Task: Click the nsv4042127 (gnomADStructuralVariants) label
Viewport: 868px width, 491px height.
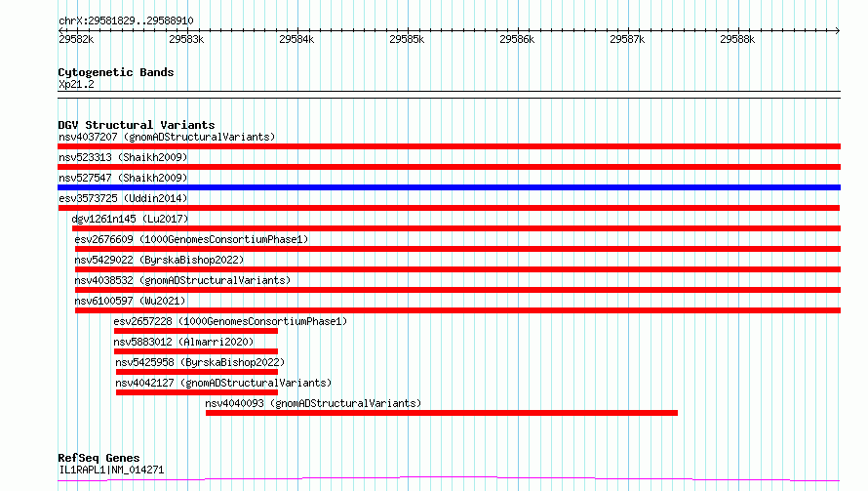Action: coord(223,383)
